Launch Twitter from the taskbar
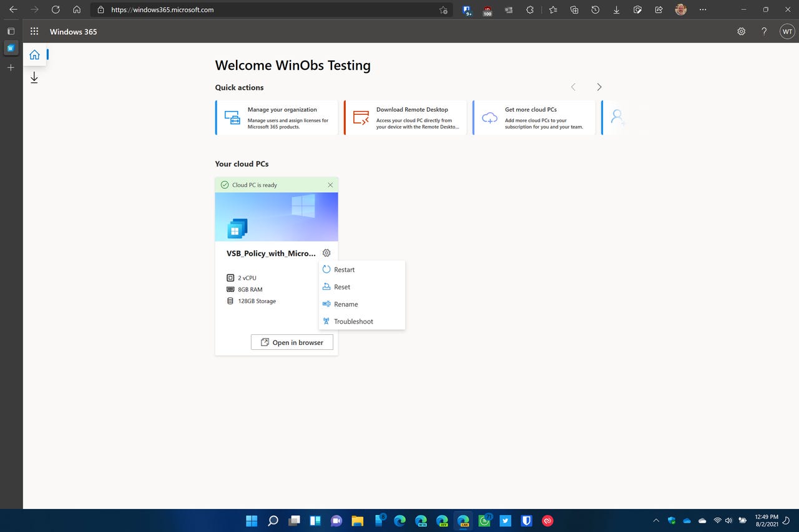799x532 pixels. point(505,520)
